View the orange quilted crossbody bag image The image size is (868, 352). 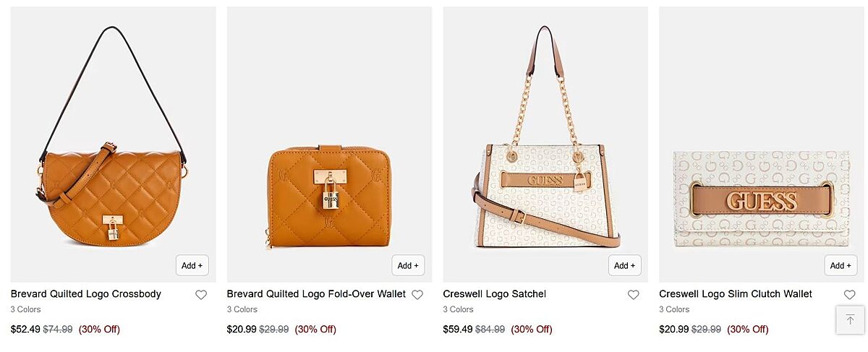(114, 145)
